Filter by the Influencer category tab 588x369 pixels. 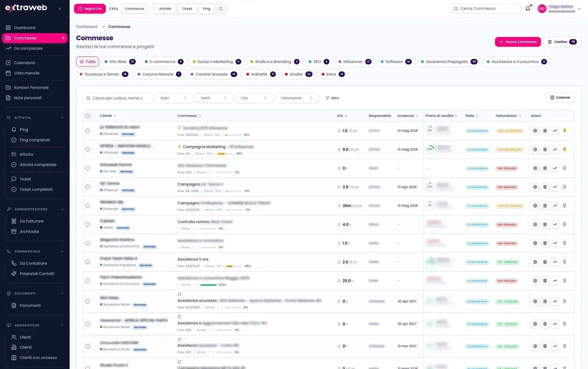(355, 62)
